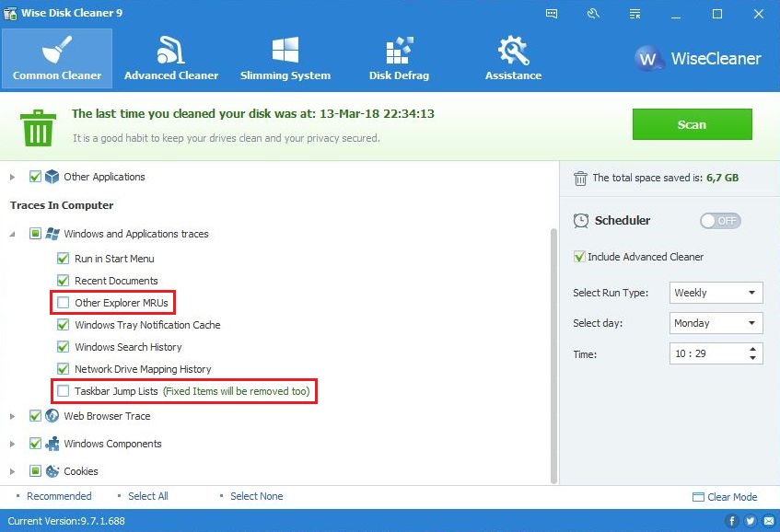Toggle the Windows Components checkbox
This screenshot has width=780, height=532.
(35, 444)
